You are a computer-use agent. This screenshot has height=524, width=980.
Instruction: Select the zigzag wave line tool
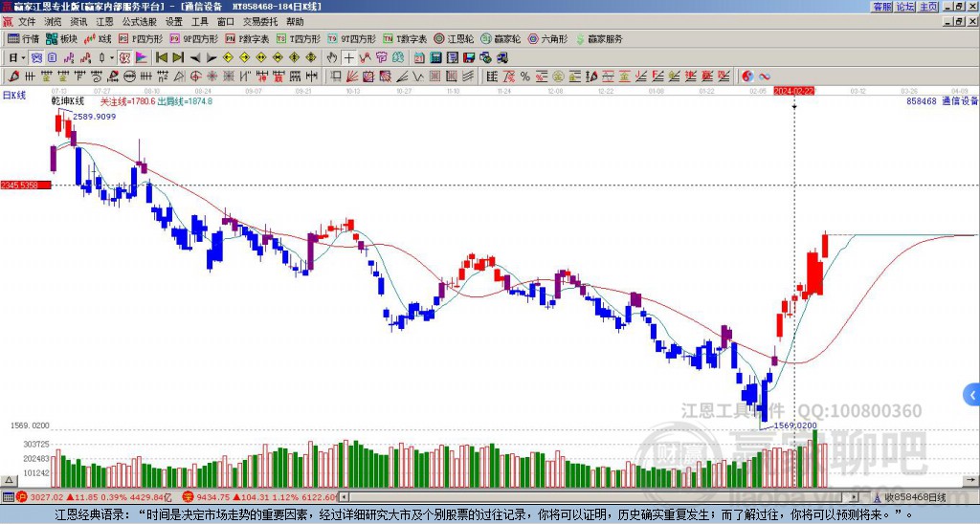tap(417, 76)
